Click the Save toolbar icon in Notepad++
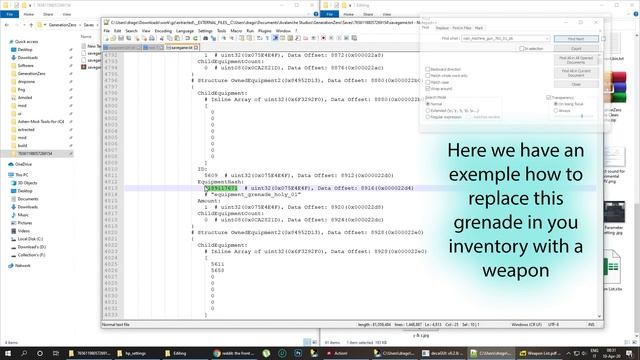The width and height of the screenshot is (640, 360). click(121, 38)
